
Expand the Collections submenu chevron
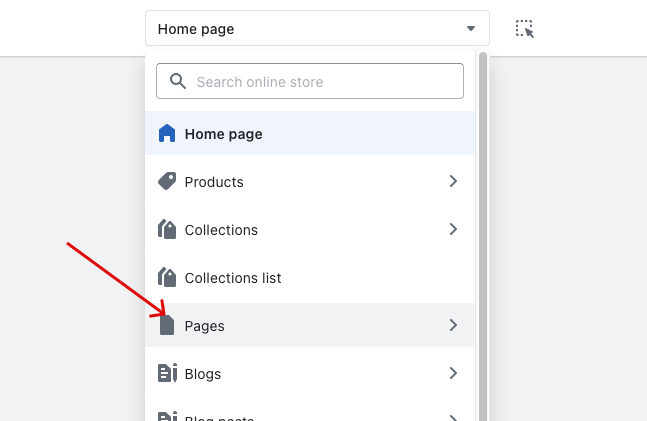point(453,230)
